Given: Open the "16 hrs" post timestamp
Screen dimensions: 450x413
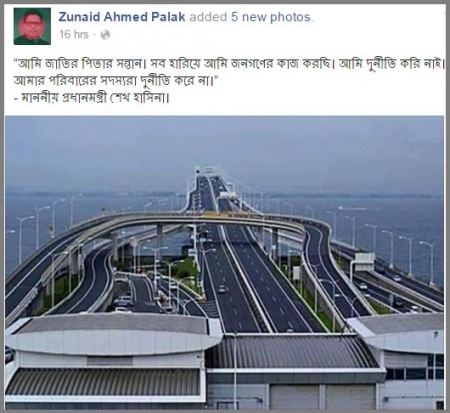Looking at the screenshot, I should pyautogui.click(x=74, y=34).
